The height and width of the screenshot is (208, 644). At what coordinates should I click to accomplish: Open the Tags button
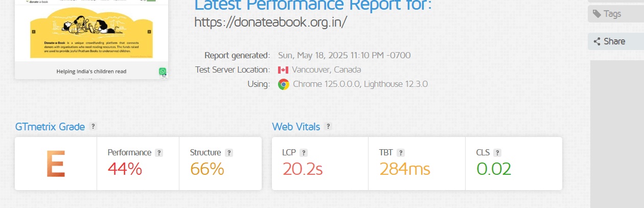[x=615, y=14]
